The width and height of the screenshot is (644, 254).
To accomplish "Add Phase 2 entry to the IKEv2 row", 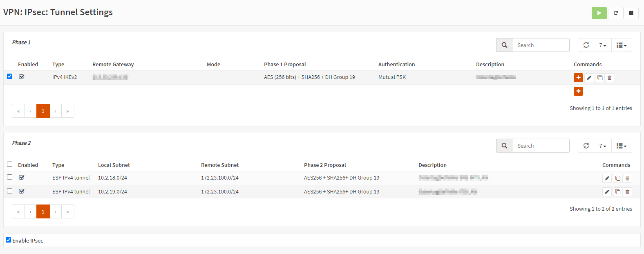I will coord(578,78).
